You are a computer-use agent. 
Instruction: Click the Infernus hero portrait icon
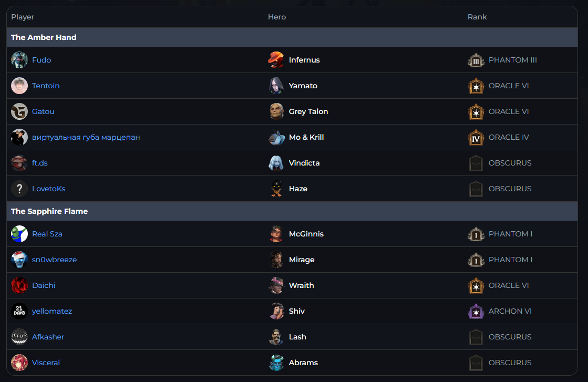pos(276,60)
